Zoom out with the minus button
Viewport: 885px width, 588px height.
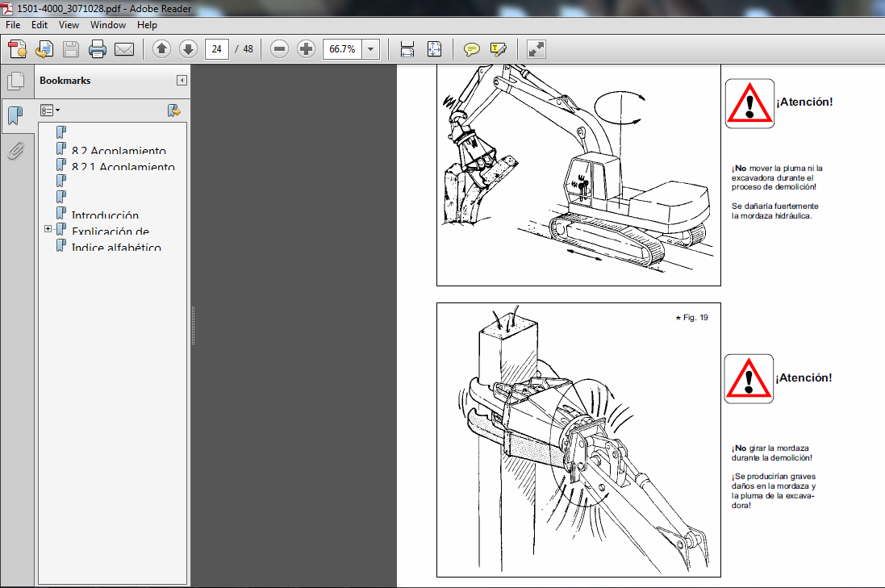coord(279,49)
